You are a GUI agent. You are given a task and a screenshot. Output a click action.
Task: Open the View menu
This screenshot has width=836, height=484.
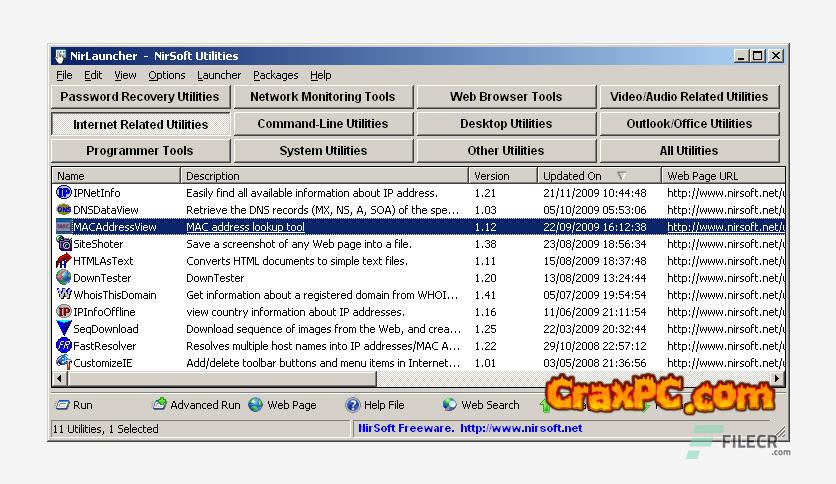point(125,75)
